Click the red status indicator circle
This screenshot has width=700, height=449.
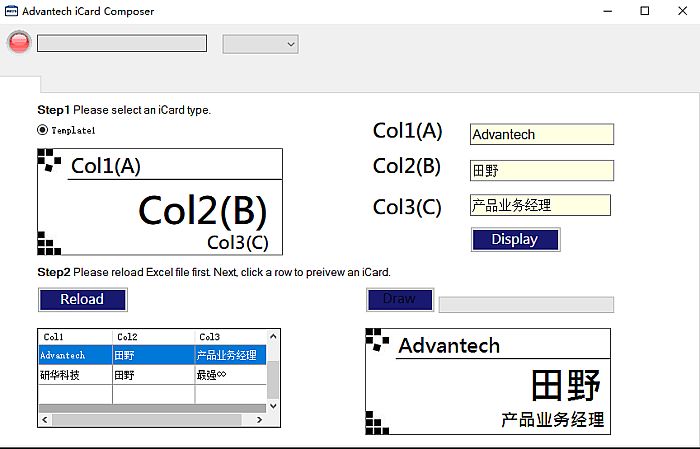(x=19, y=42)
